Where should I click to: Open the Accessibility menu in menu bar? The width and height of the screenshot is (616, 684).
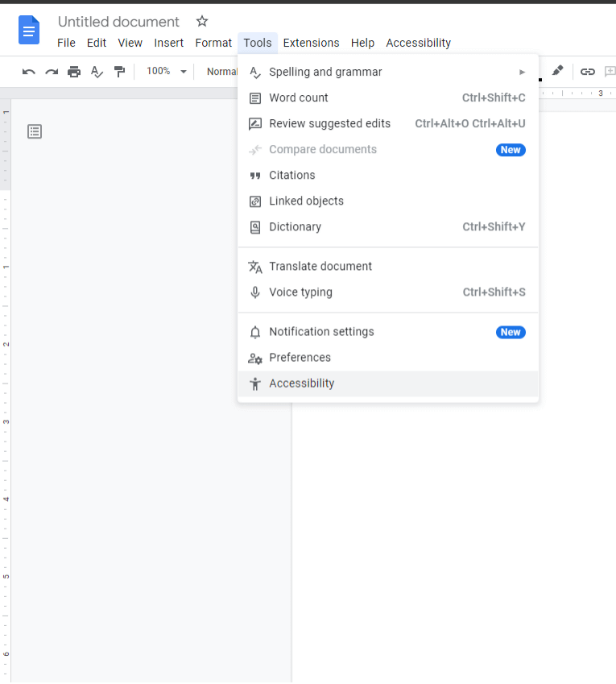pyautogui.click(x=418, y=43)
